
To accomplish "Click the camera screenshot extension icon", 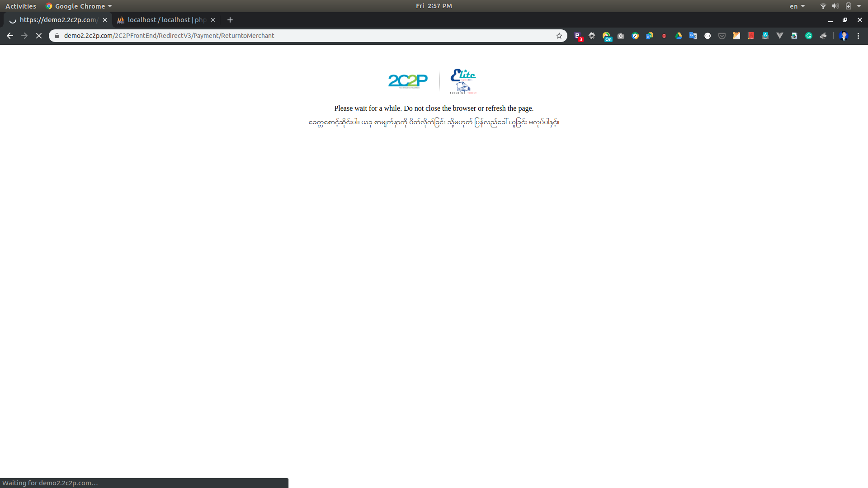I will 621,36.
